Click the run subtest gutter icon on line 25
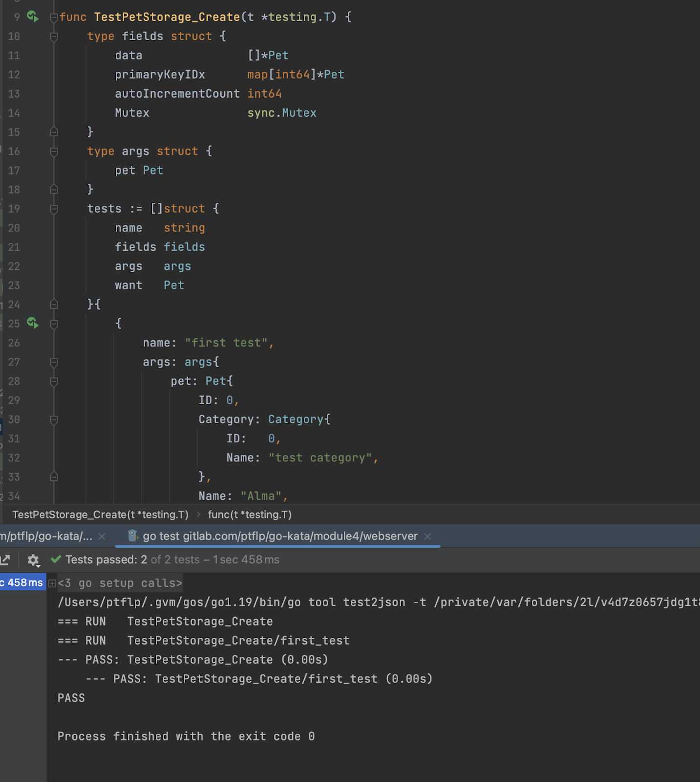Screen dimensions: 700x782 (x=33, y=323)
